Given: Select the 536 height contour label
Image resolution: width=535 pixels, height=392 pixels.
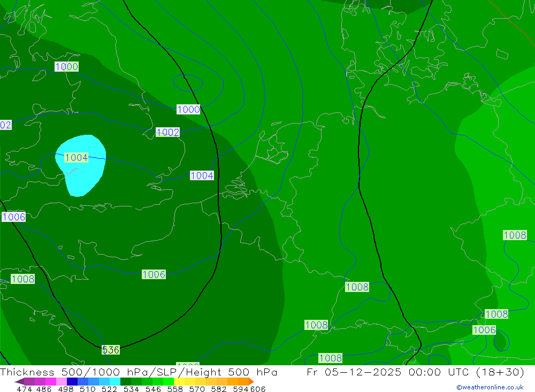Looking at the screenshot, I should 111,350.
